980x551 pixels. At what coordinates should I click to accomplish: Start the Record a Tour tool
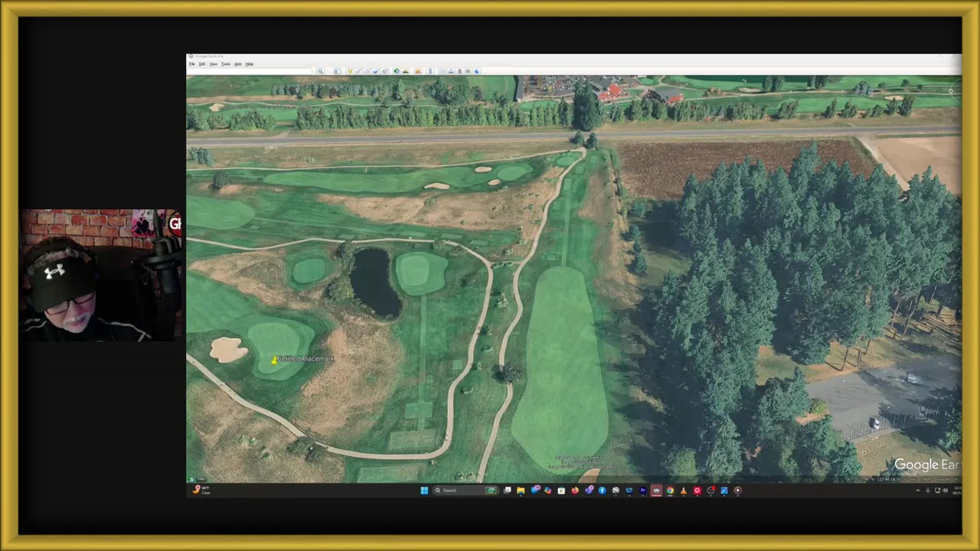tap(384, 70)
